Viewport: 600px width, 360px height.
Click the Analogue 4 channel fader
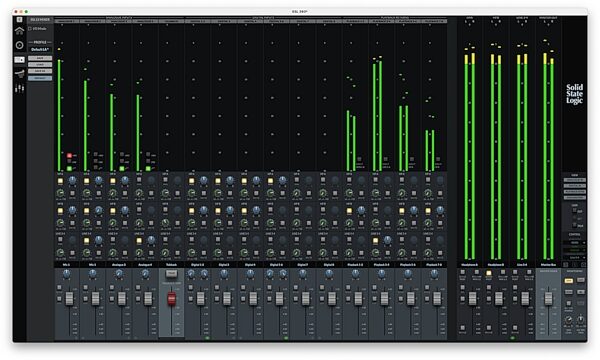click(x=148, y=299)
